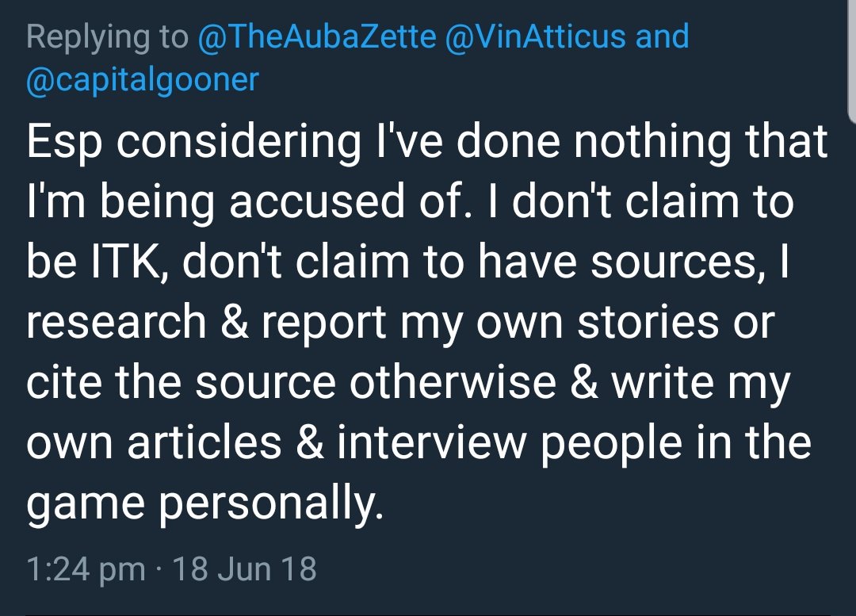Click the dot separator between time and date

tap(159, 569)
